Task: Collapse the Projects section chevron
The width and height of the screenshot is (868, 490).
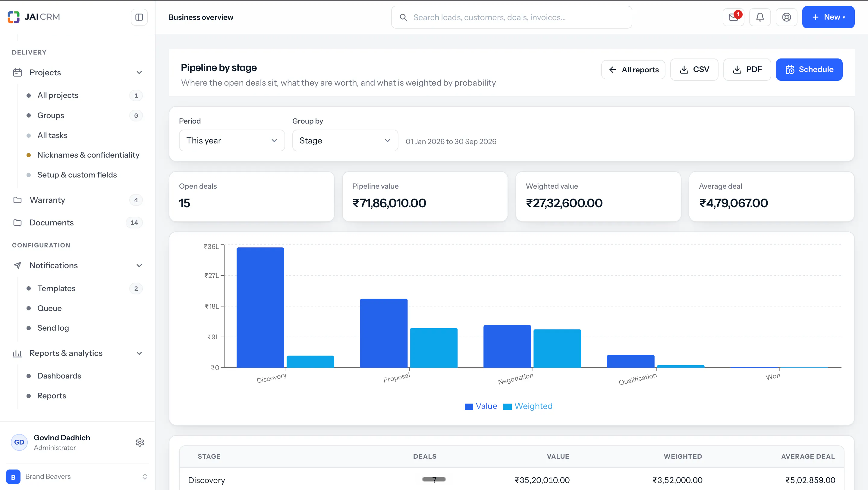Action: (x=139, y=72)
